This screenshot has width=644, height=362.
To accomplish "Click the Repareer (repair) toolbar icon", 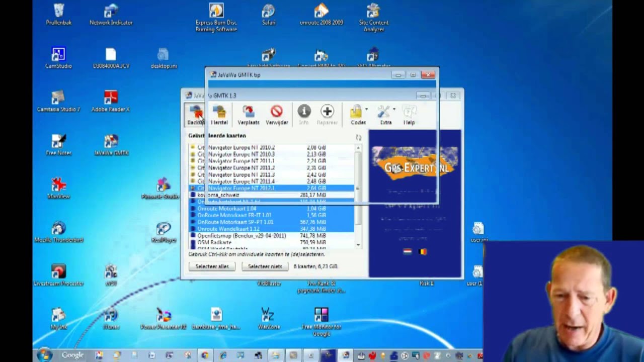I will tap(327, 115).
